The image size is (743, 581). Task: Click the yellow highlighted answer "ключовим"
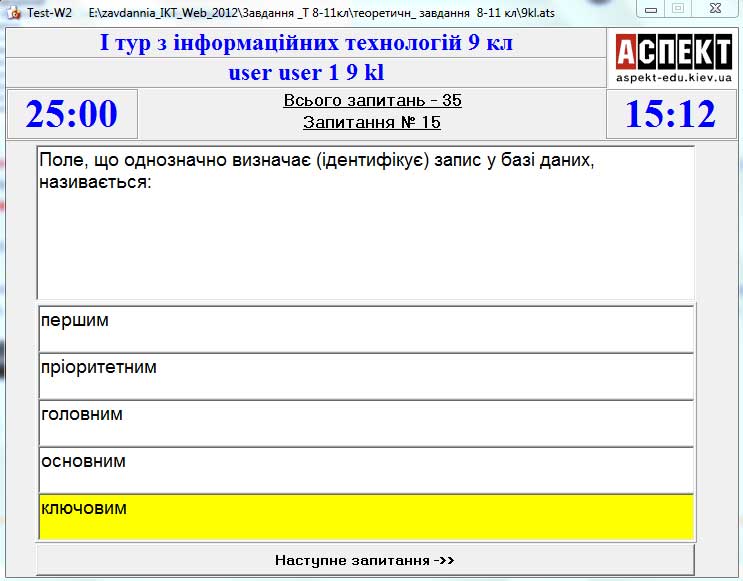click(x=366, y=517)
